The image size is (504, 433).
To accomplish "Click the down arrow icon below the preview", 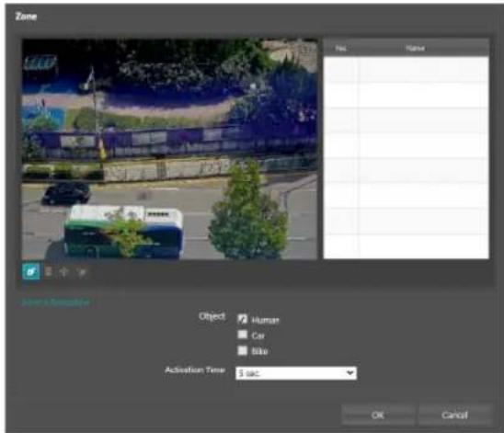I will [82, 272].
